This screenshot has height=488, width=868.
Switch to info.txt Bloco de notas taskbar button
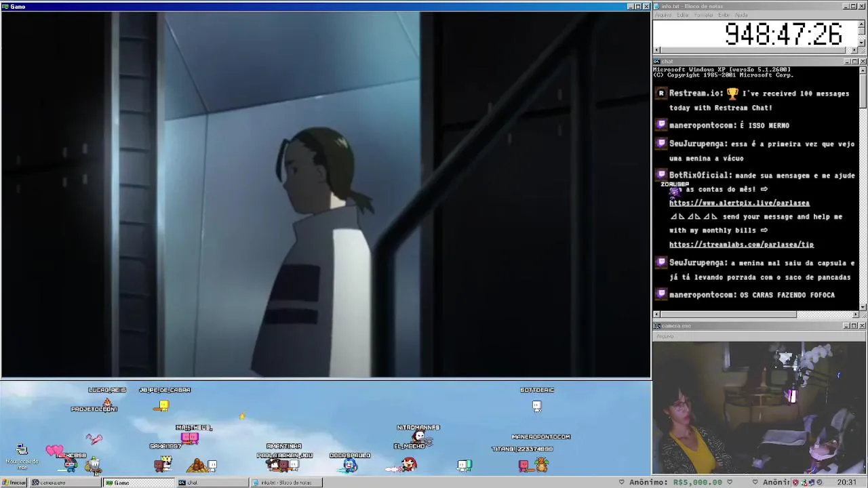(x=286, y=483)
